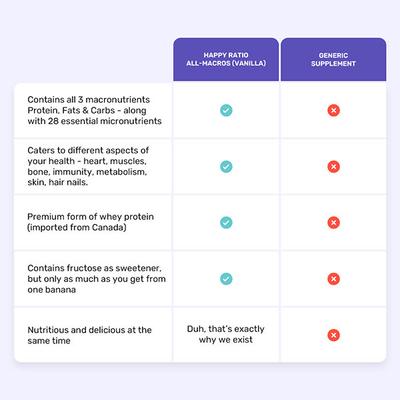400x400 pixels.
Task: Click the green checkmark in the macronutrients row
Action: coord(226,110)
